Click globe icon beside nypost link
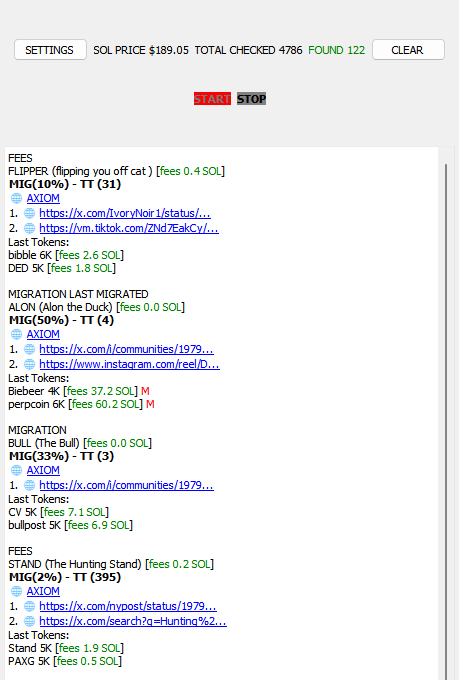Viewport: 459px width, 680px height. [x=30, y=606]
